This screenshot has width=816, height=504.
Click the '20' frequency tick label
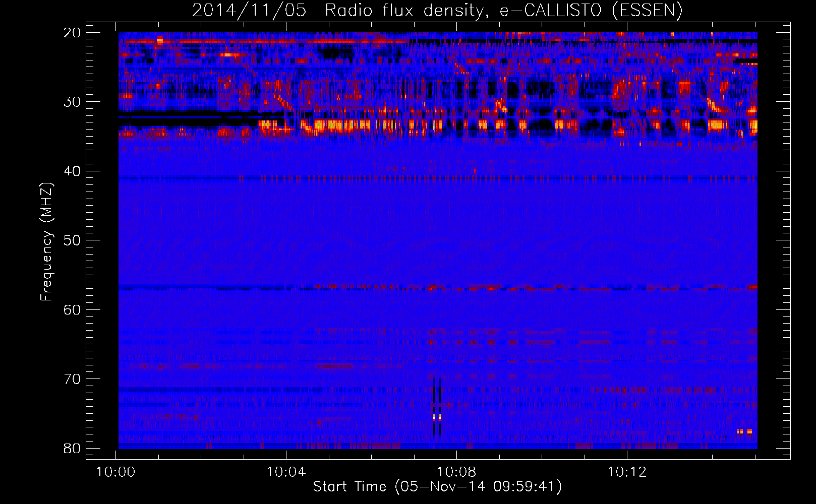(x=72, y=33)
